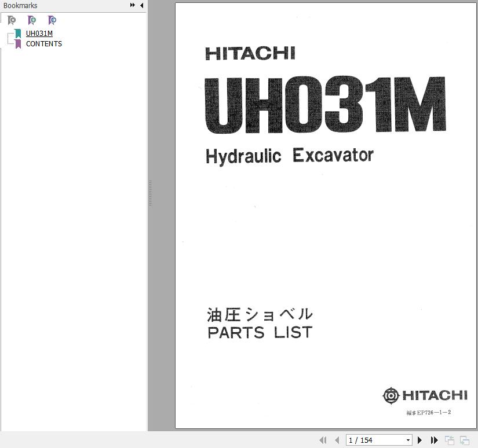Viewport: 478px width, 448px height.
Task: Click the add new bookmark icon
Action: 32,20
